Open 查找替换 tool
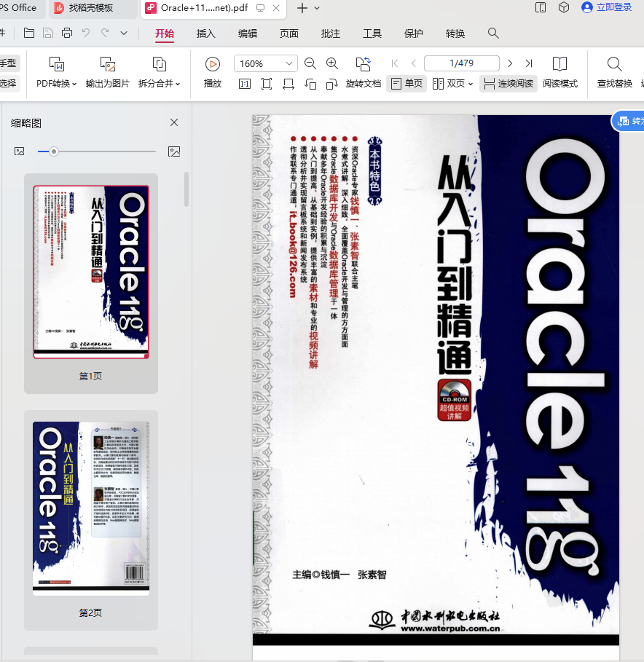This screenshot has height=662, width=644. point(614,72)
